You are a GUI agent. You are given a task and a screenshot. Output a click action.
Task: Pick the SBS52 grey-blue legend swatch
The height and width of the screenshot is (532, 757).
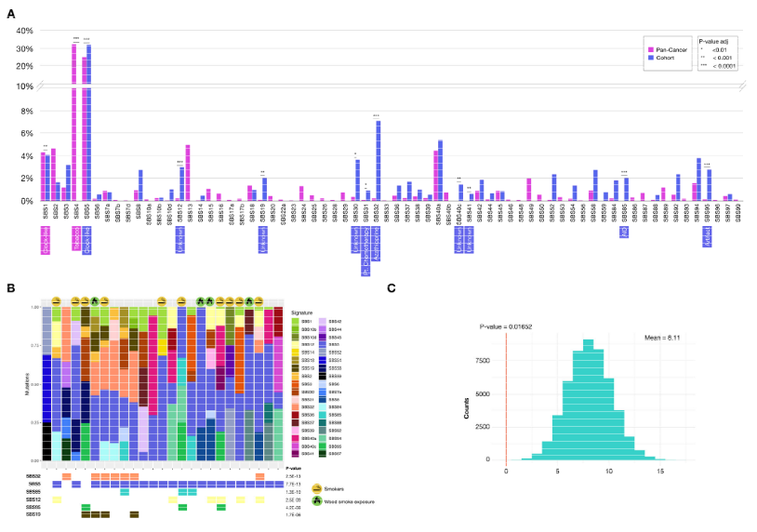(x=323, y=352)
